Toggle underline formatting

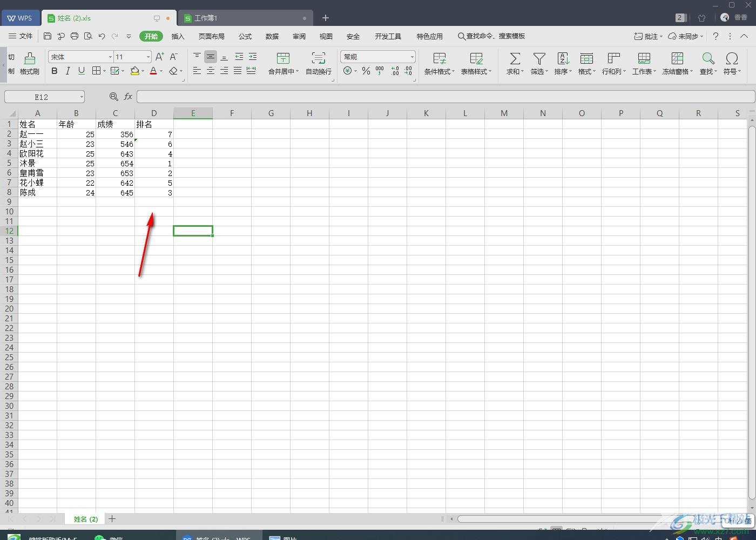click(x=81, y=71)
